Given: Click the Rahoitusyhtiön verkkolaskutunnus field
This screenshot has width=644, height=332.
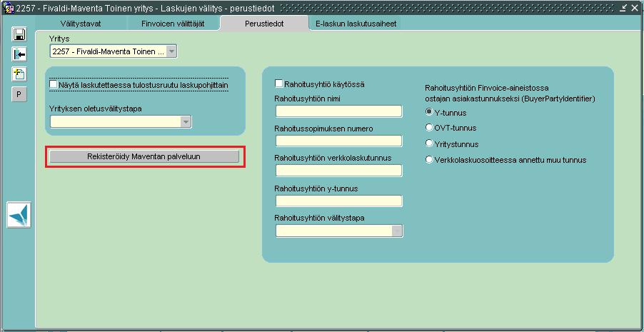Looking at the screenshot, I should 339,171.
